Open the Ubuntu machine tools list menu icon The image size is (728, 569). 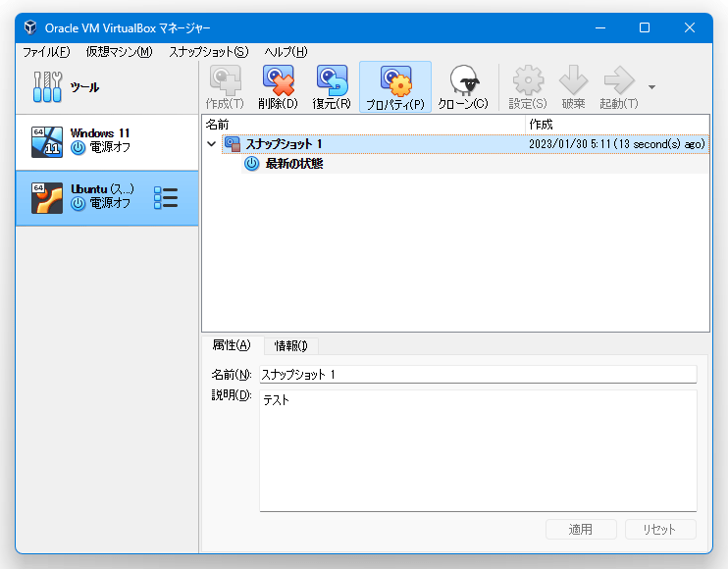pyautogui.click(x=166, y=198)
